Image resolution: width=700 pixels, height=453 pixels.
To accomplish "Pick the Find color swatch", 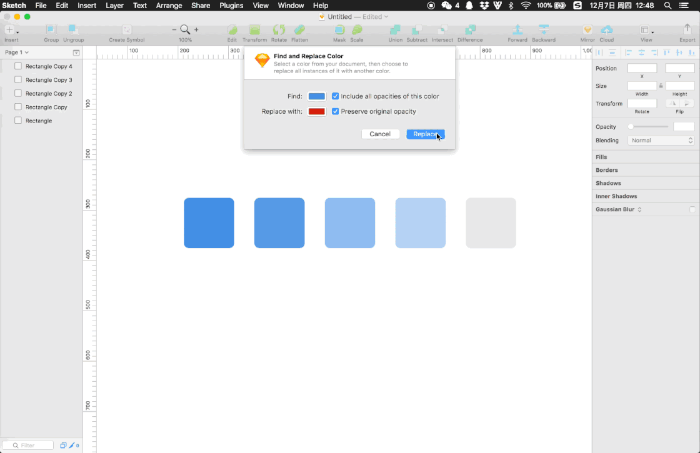I will tap(317, 96).
